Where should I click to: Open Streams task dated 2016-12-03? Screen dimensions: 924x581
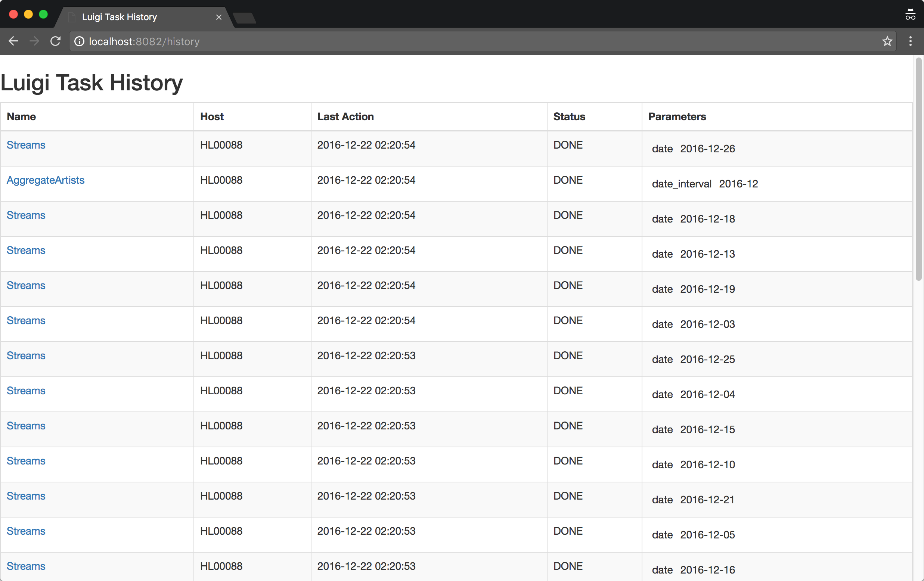coord(26,320)
